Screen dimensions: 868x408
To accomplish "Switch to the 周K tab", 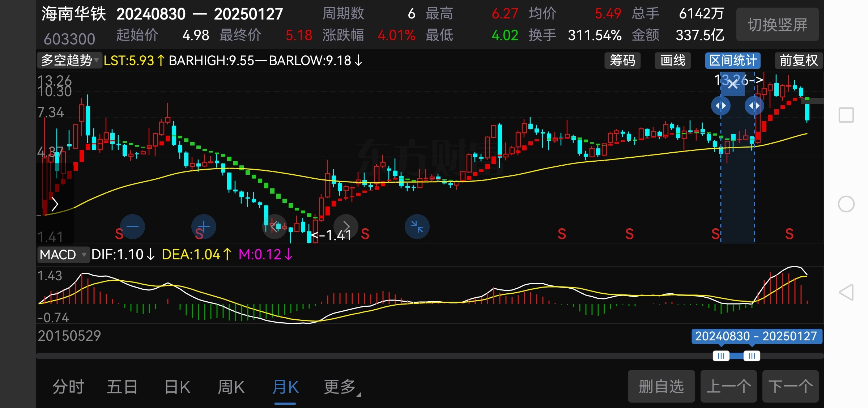I will (x=231, y=387).
